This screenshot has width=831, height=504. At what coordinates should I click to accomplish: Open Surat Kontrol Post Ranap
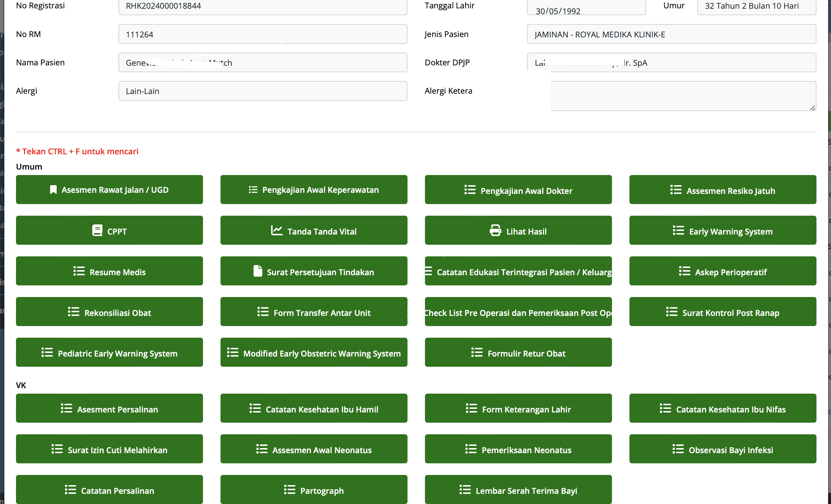pyautogui.click(x=723, y=312)
